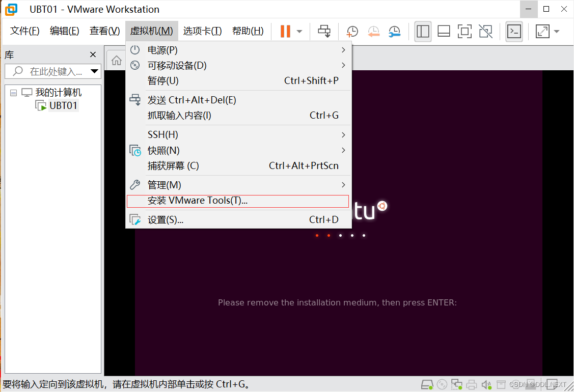Click the network adapter status bar icon
Screen dimensions: 574x392
[x=456, y=384]
